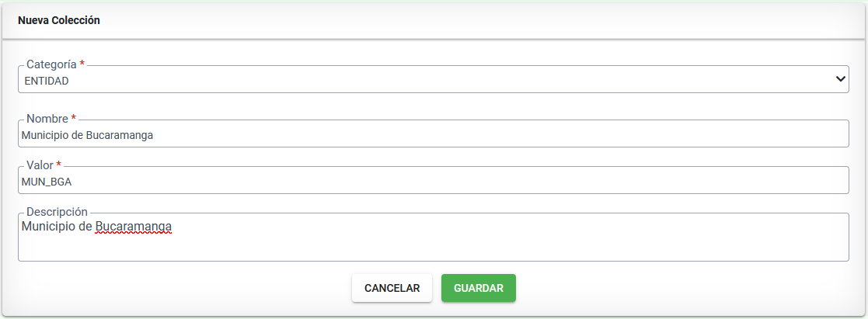Place cursor in MUN_BGA text
868x319 pixels.
coord(47,182)
